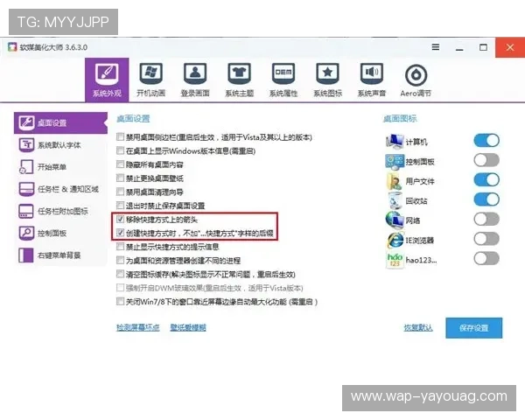Click the 恢复默认 link
Image resolution: width=525 pixels, height=420 pixels.
418,327
